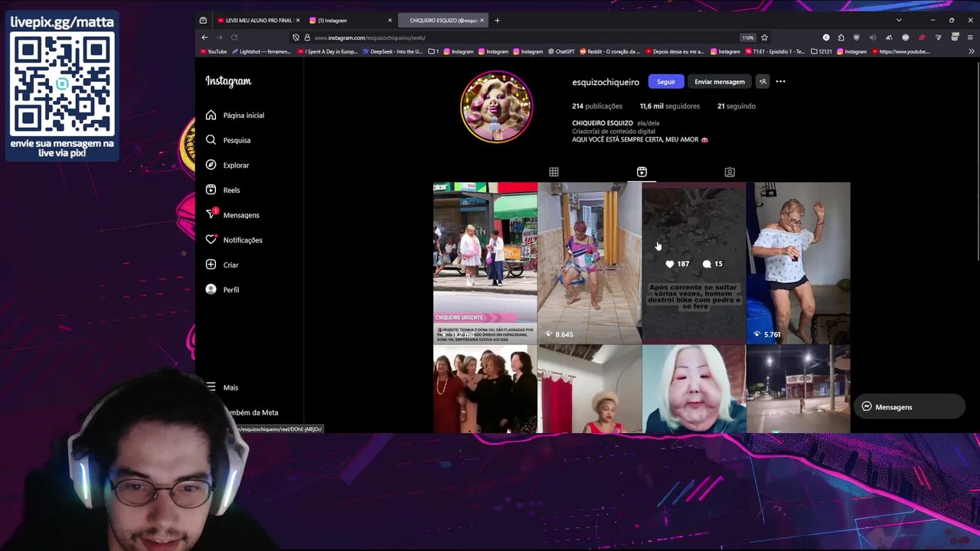Go to Reels in the sidebar

[223, 190]
